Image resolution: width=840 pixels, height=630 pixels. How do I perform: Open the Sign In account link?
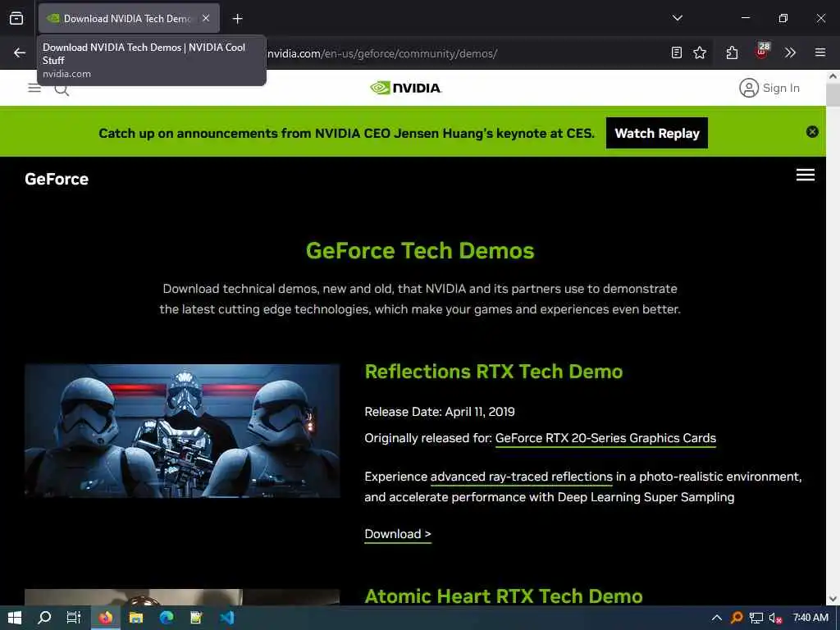pyautogui.click(x=769, y=88)
